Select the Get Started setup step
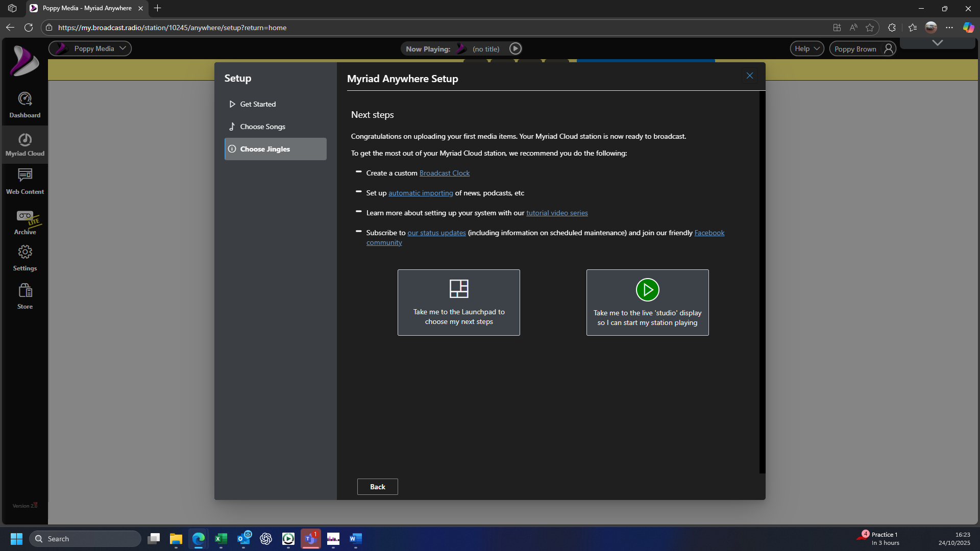The width and height of the screenshot is (980, 551). pyautogui.click(x=258, y=104)
